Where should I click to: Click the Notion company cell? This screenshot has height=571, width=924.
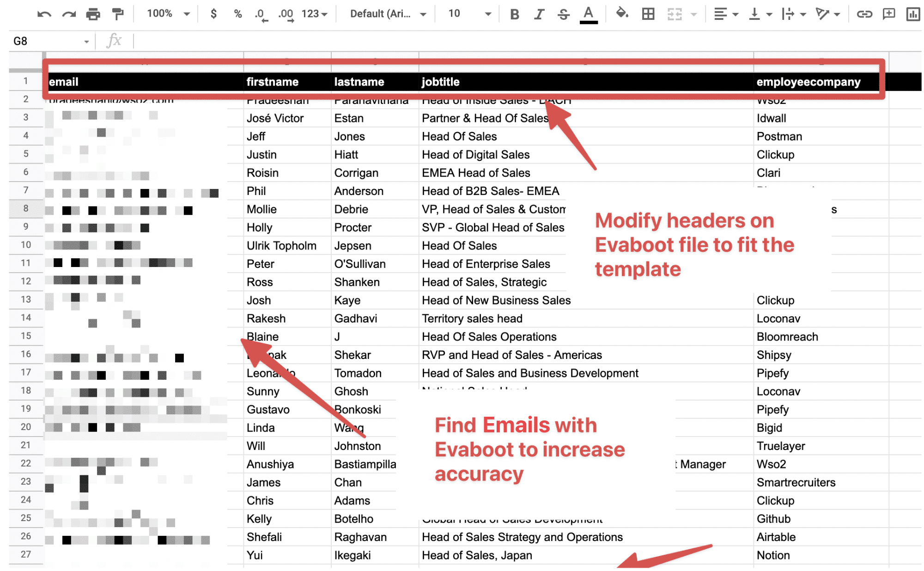[821, 555]
